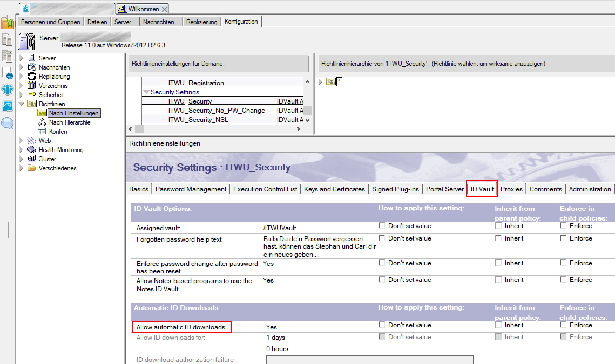Click the ID download authorization failure field

click(370, 360)
